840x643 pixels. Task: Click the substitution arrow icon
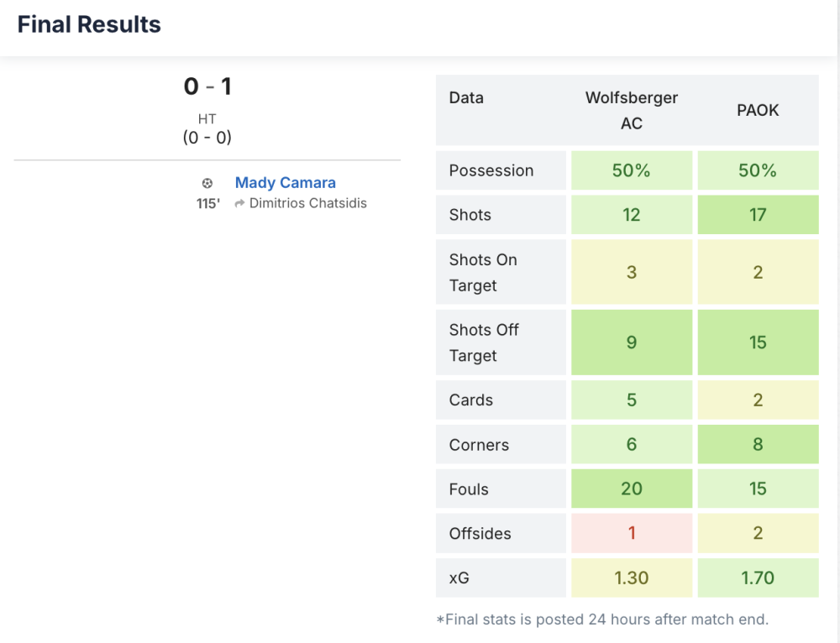click(239, 203)
